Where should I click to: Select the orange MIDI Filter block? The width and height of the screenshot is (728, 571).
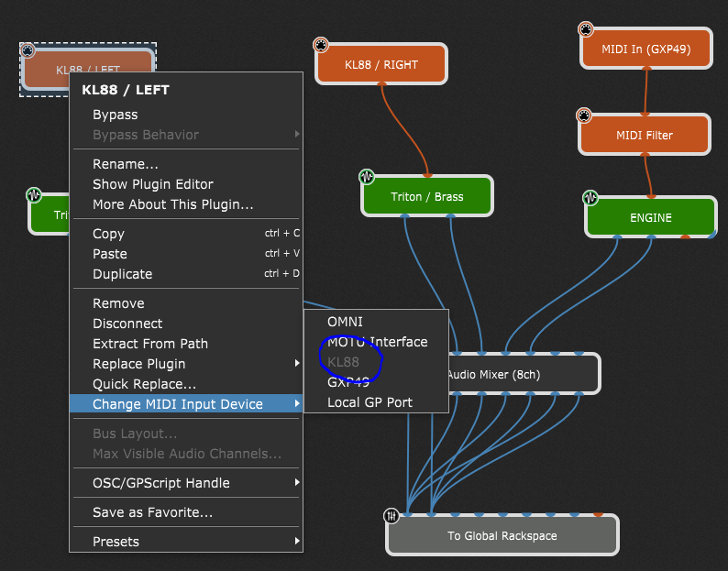point(645,136)
